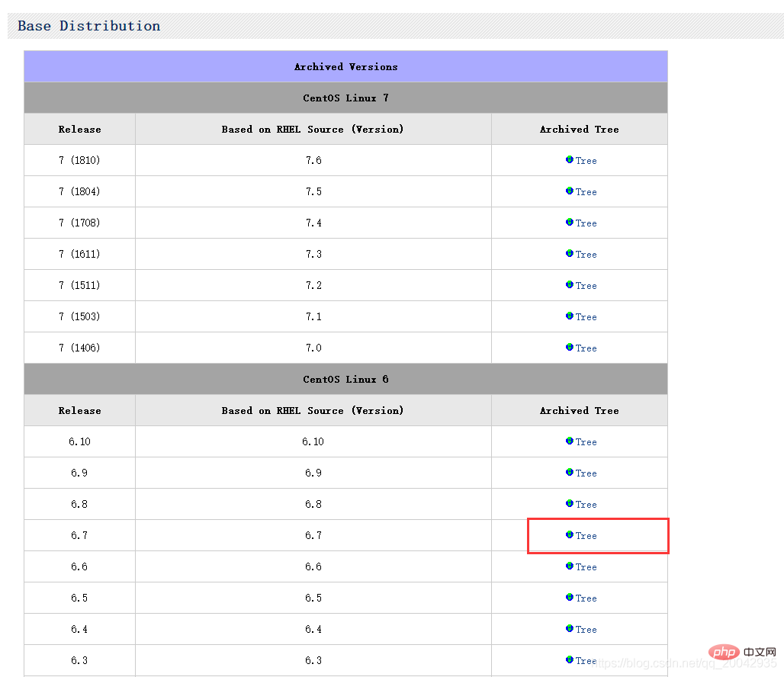Select "6.10" in the Release column
The height and width of the screenshot is (677, 784).
79,442
